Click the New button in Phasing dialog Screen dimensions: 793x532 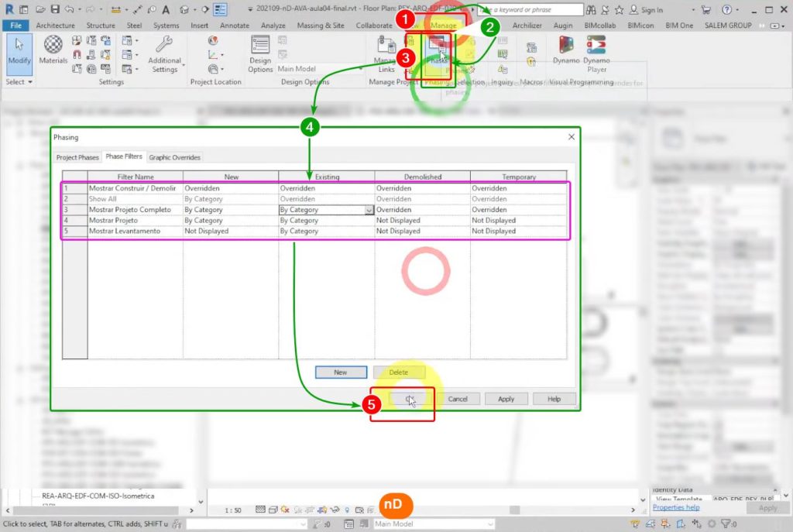click(341, 372)
